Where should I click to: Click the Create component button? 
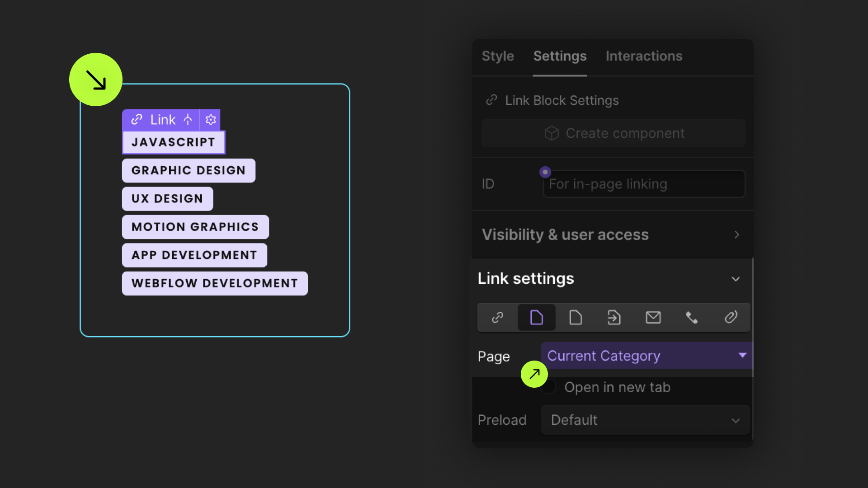[x=613, y=133]
